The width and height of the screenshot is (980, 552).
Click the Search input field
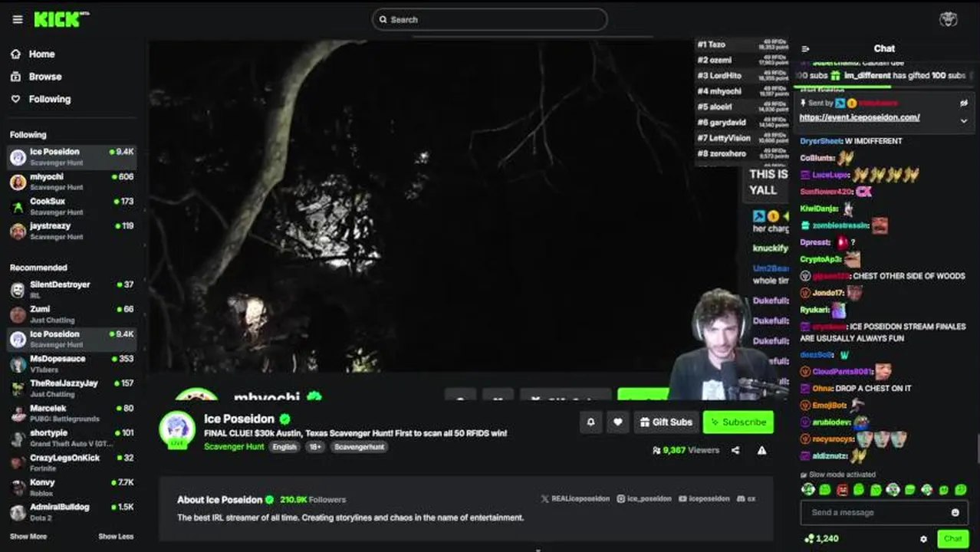point(490,19)
